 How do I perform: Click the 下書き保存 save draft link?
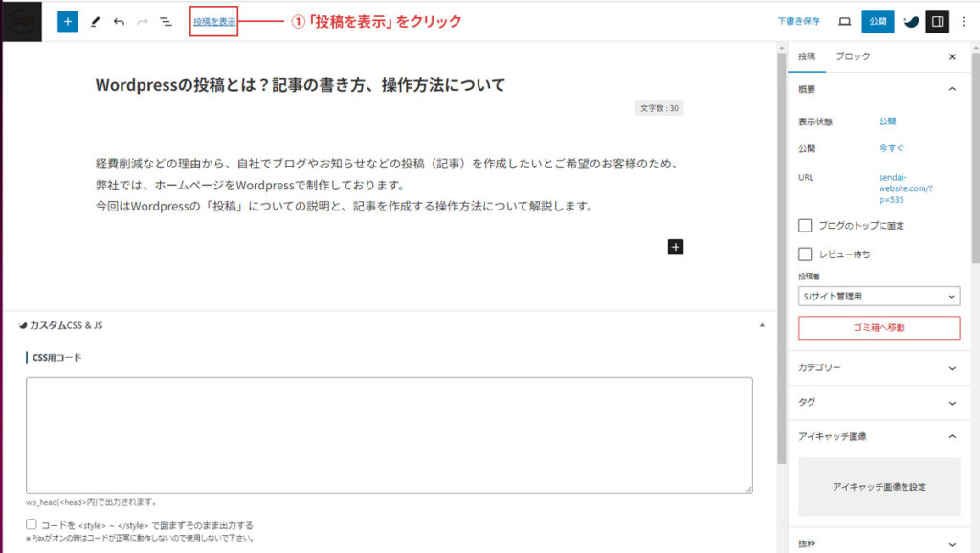pos(798,21)
